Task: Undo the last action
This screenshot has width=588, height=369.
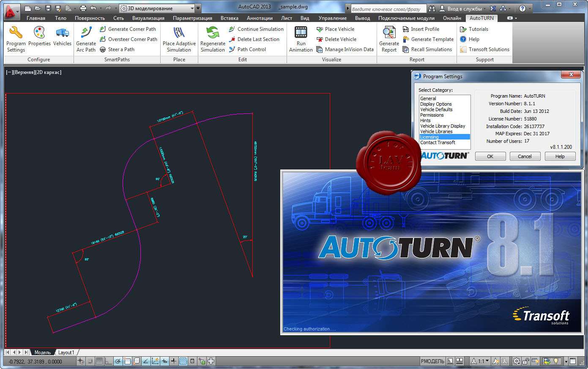Action: 93,8
